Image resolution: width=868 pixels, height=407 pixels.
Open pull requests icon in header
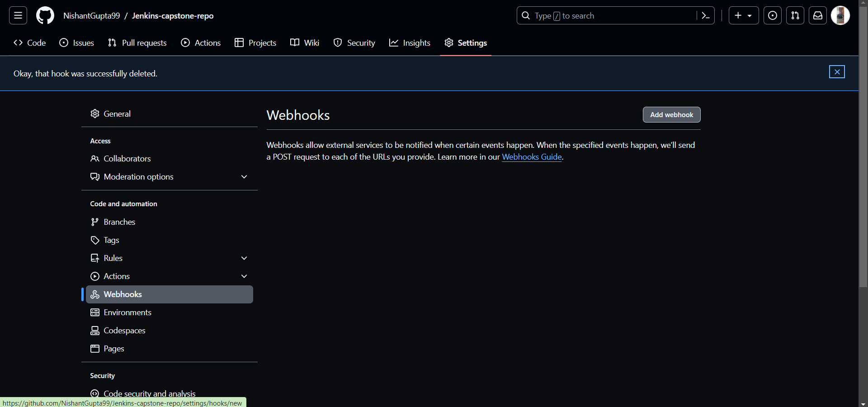tap(795, 16)
